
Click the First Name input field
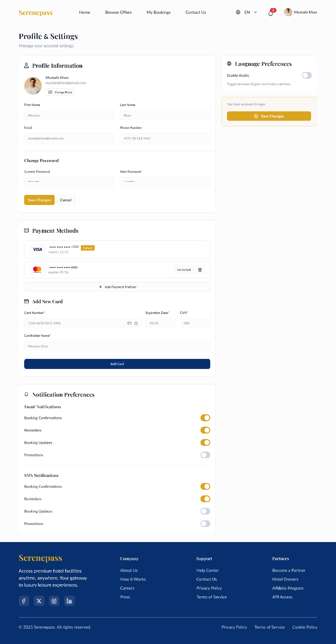click(x=69, y=115)
